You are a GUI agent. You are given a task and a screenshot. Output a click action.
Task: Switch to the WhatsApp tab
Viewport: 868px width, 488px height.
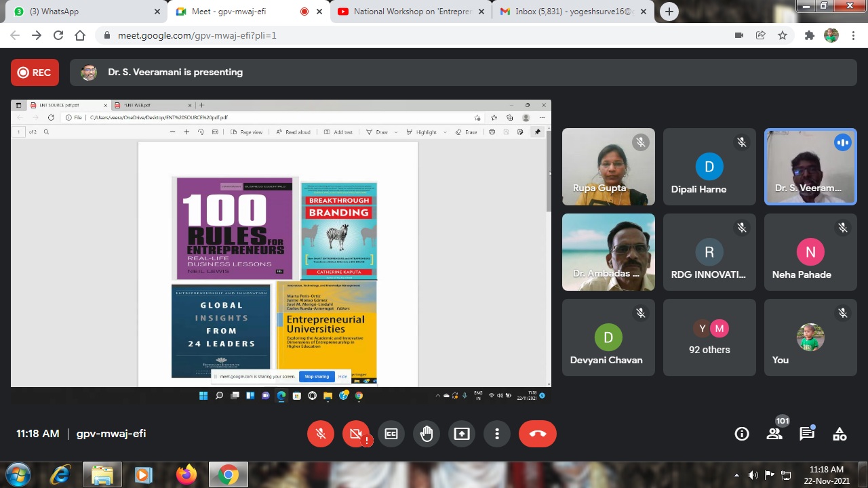click(81, 12)
